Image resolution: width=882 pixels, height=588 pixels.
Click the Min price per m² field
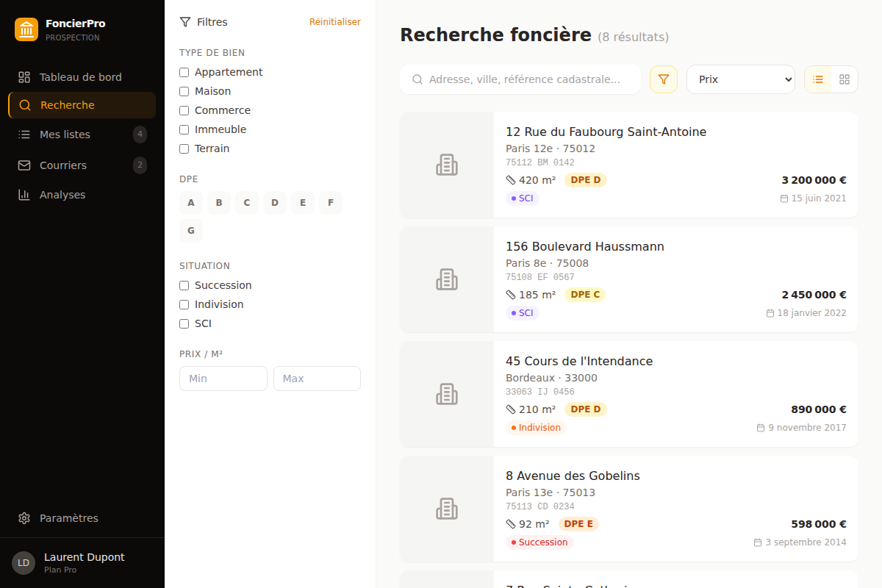pos(223,379)
